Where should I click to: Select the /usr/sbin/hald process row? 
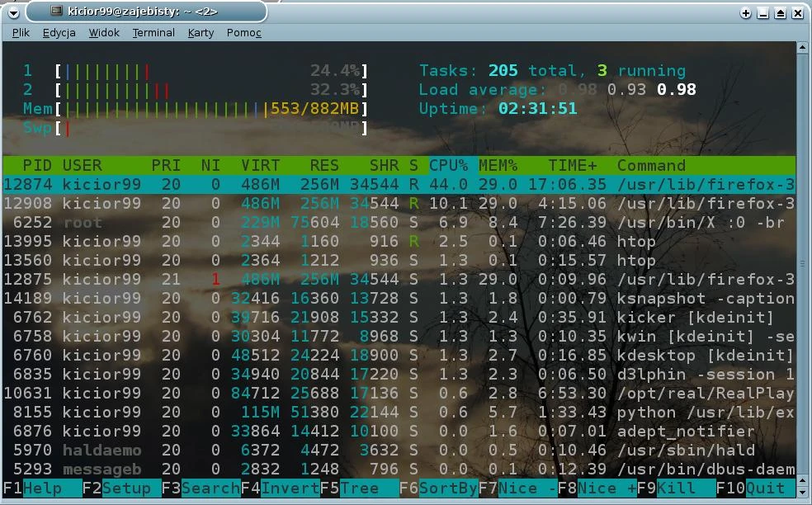[399, 450]
